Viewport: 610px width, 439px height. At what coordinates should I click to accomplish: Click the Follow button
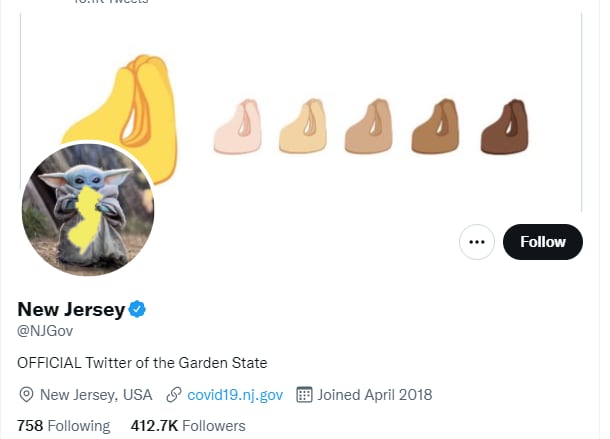543,242
